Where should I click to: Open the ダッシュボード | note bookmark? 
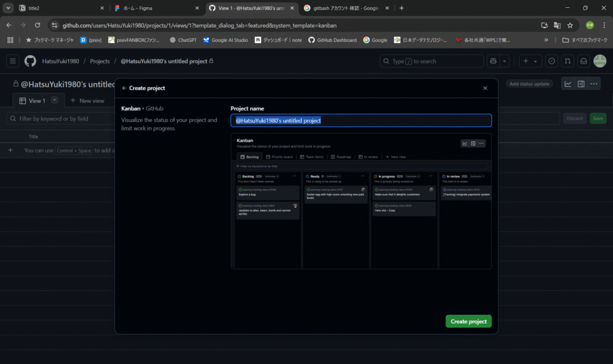tap(278, 40)
